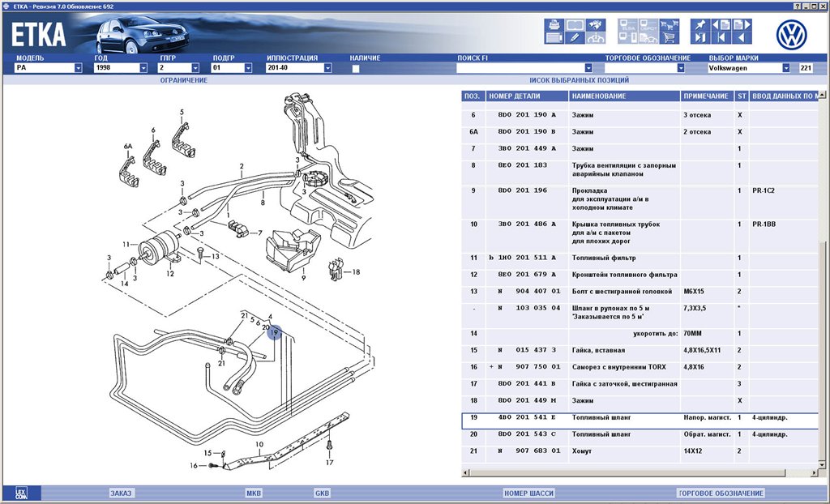Click the ELSA toolbar icon

click(x=628, y=25)
